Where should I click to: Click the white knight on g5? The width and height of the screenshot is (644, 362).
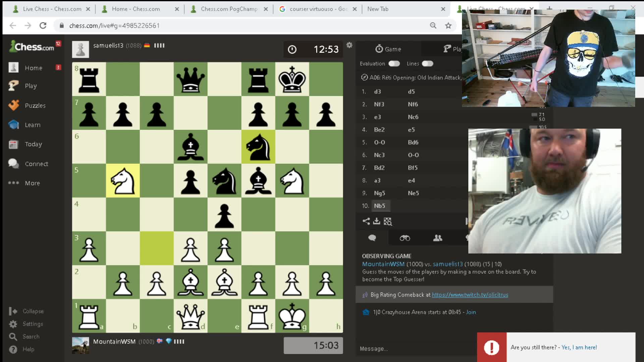click(292, 181)
